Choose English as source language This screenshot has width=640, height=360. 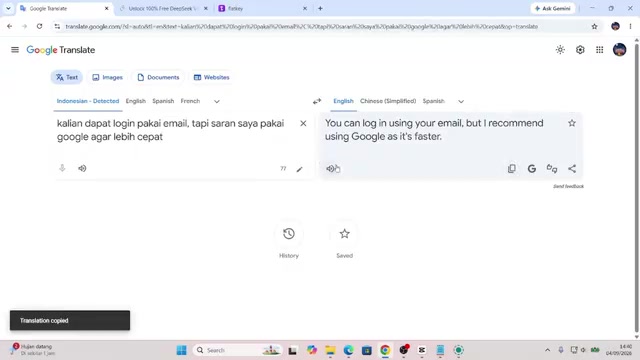136,101
